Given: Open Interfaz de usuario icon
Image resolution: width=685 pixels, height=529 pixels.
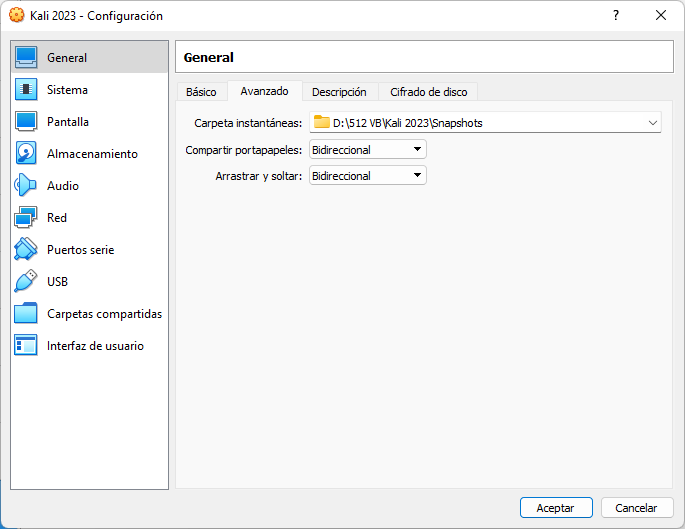Looking at the screenshot, I should click(x=26, y=345).
